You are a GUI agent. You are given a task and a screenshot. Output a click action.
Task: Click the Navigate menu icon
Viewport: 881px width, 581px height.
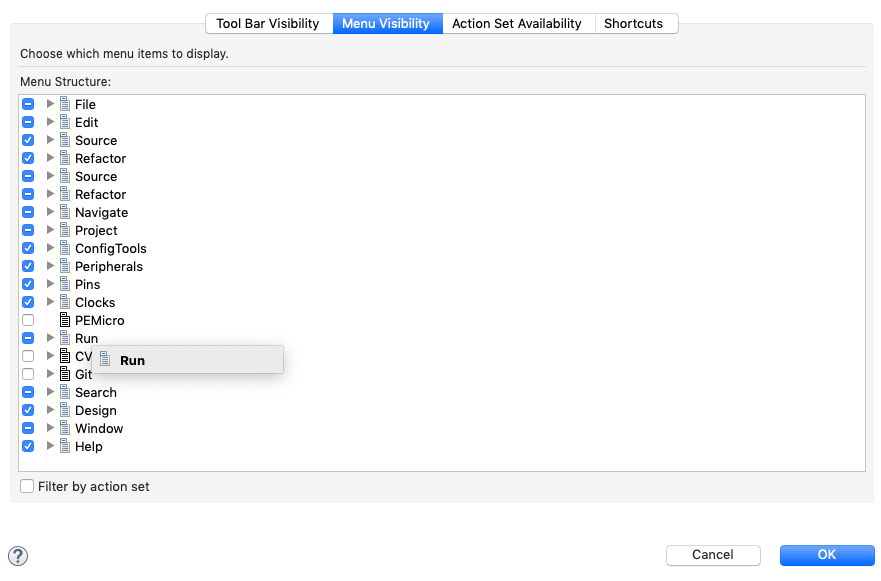65,212
